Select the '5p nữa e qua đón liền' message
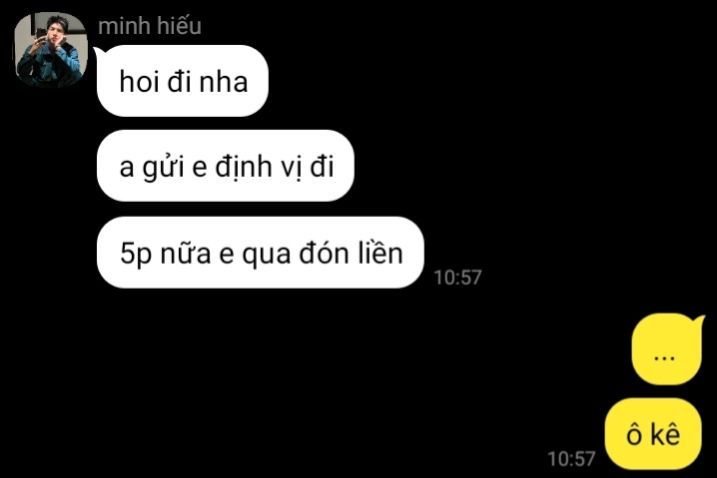717x478 pixels. click(x=260, y=252)
